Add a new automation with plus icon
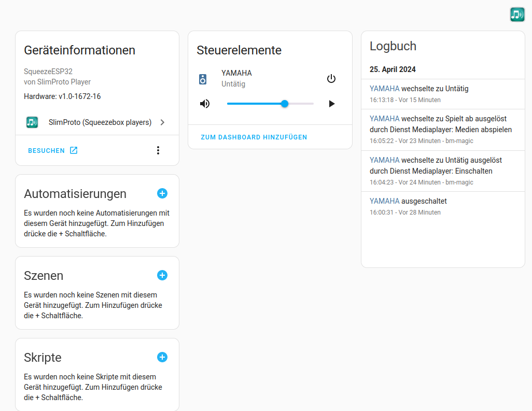Screen dimensions: 532x411 tap(162, 193)
